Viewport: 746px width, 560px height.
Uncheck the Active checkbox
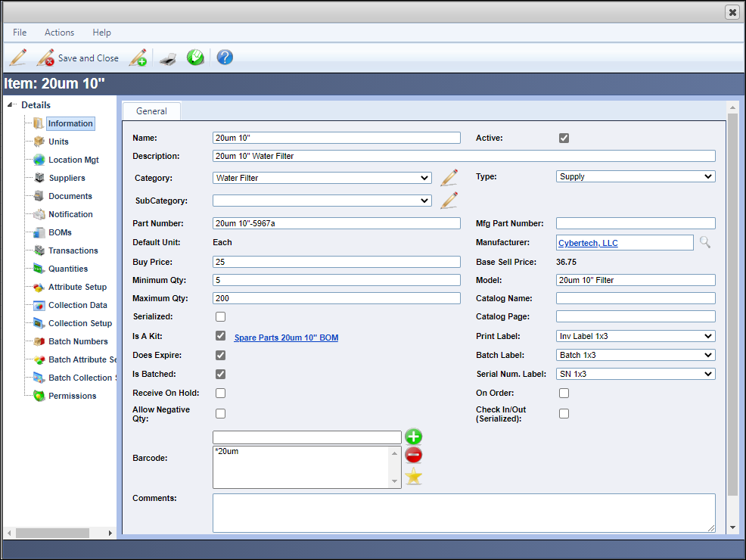[x=564, y=138]
